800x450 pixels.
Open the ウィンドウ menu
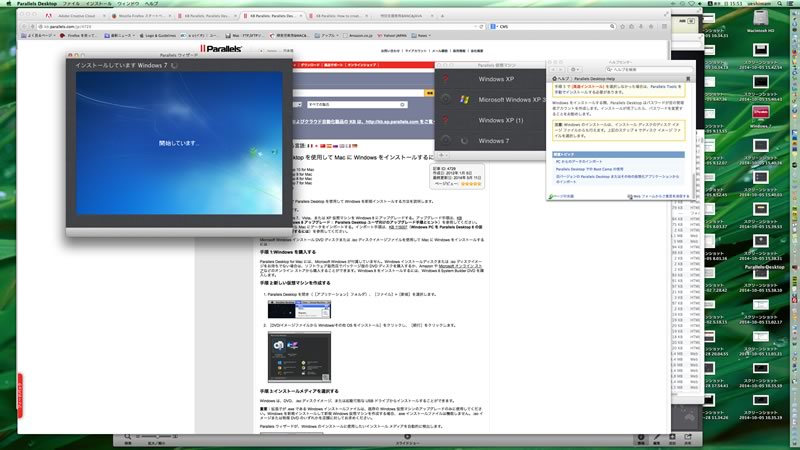coord(128,3)
